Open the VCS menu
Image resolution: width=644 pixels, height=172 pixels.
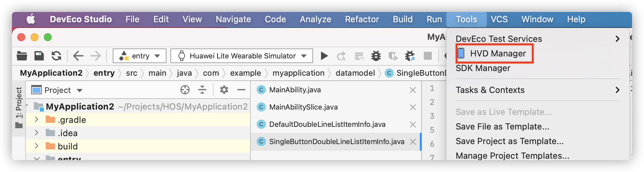(499, 19)
